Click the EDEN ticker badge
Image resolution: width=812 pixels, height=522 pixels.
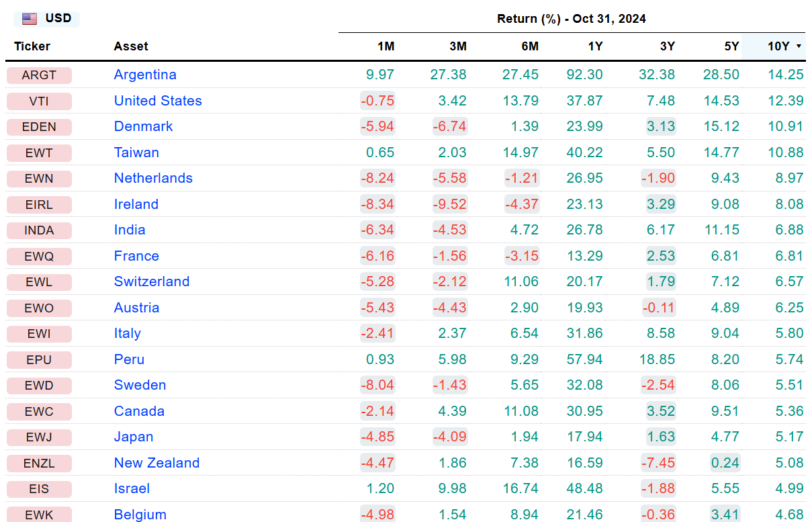[39, 127]
